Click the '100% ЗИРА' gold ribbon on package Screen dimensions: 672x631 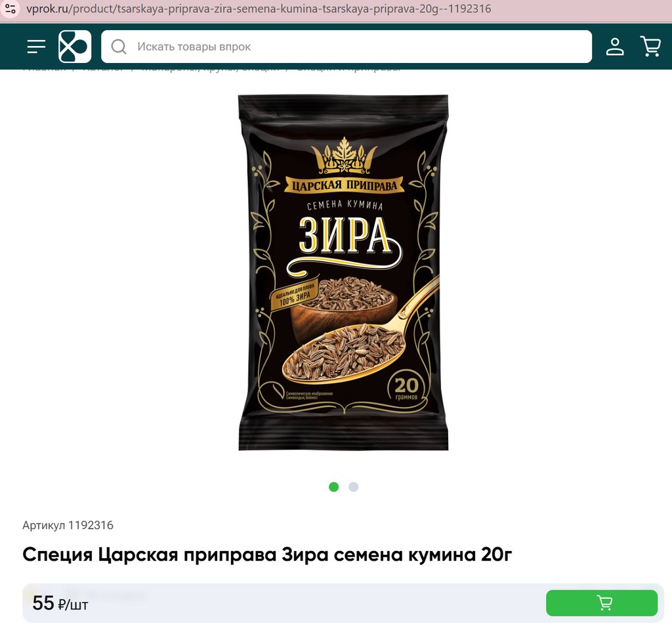click(294, 296)
